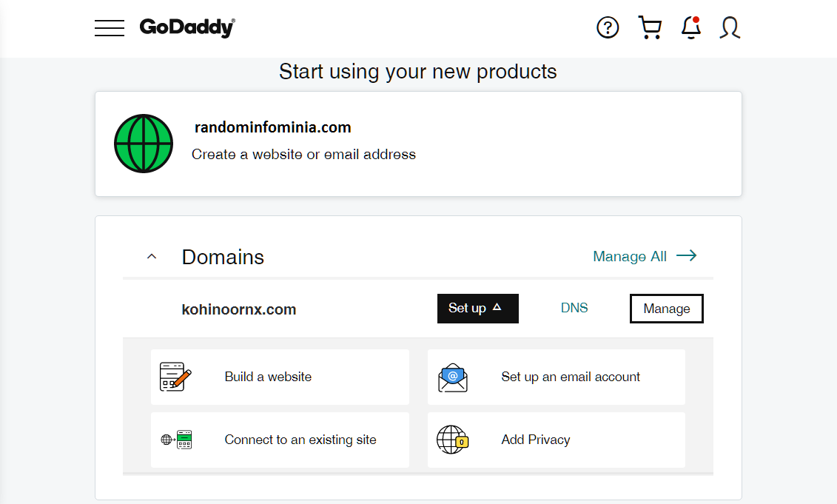The width and height of the screenshot is (837, 504).
Task: Collapse the Domains section chevron
Action: (x=152, y=257)
